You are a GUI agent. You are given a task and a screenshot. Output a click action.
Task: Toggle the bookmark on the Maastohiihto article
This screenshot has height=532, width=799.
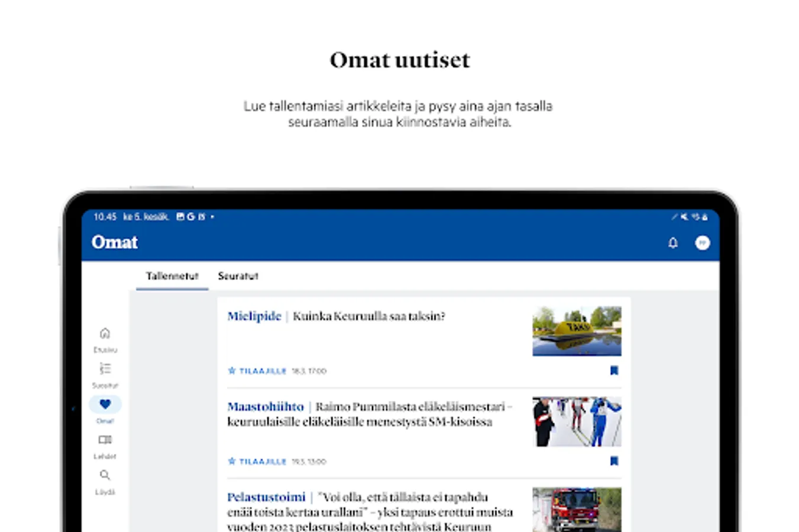point(614,461)
